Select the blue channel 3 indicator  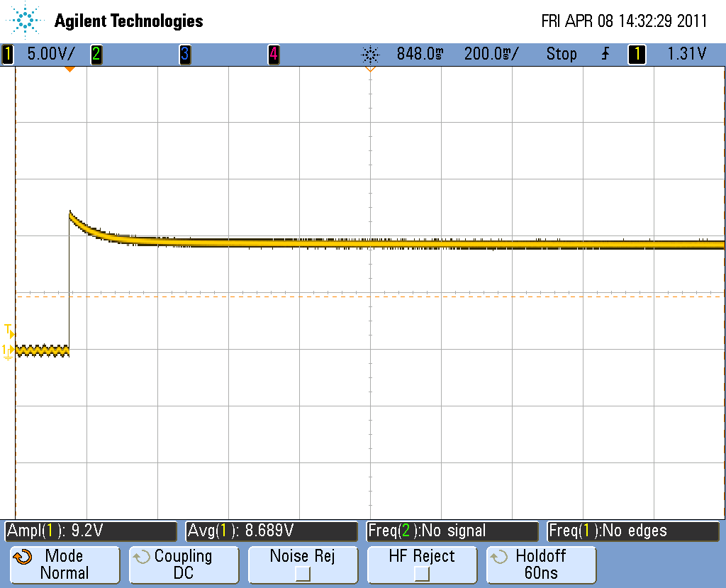pos(184,54)
